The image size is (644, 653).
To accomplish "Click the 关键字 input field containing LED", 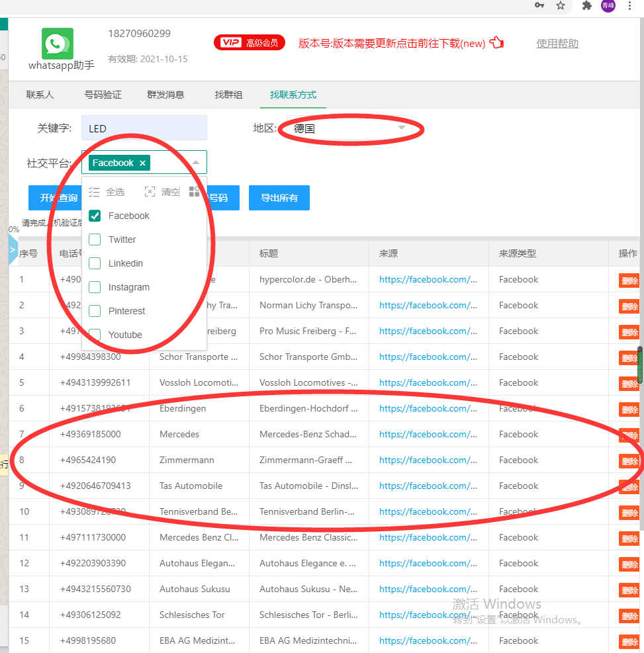I will [144, 128].
